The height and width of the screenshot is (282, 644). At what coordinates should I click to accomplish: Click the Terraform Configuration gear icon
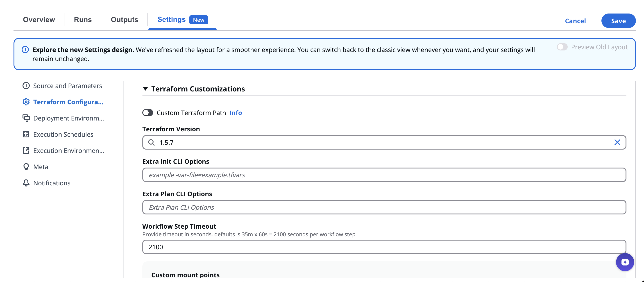tap(26, 102)
